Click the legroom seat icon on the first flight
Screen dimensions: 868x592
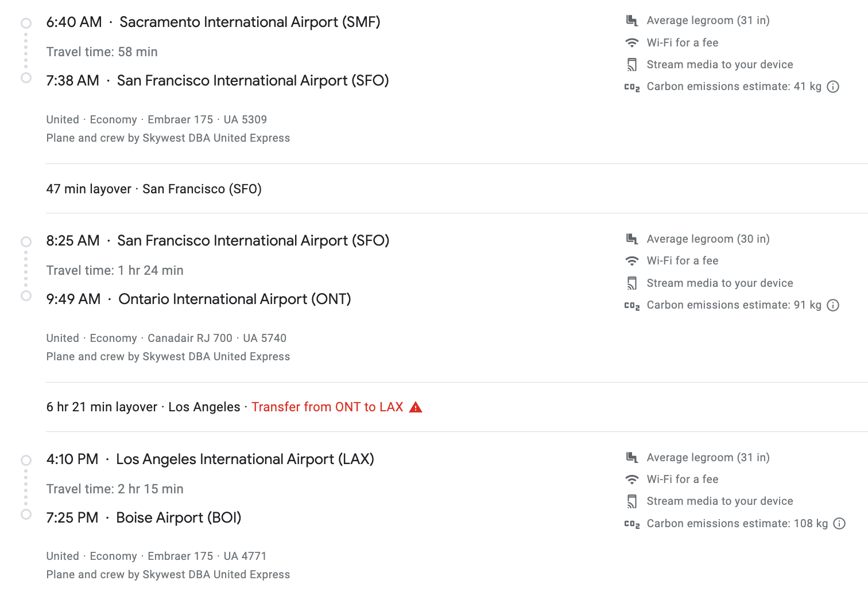point(632,21)
